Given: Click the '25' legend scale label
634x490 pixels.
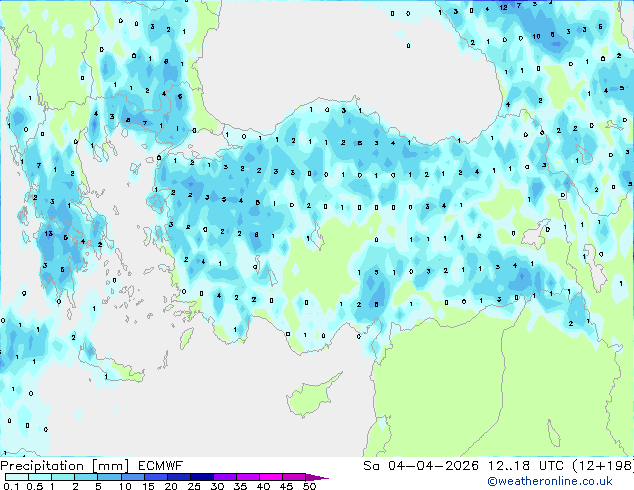Looking at the screenshot, I should [194, 486].
